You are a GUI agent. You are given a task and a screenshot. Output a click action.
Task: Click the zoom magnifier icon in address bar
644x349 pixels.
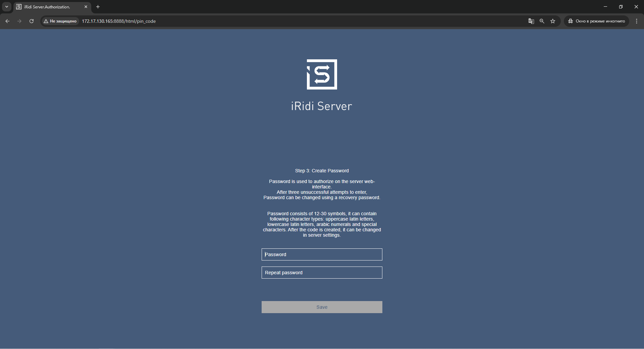pyautogui.click(x=542, y=21)
